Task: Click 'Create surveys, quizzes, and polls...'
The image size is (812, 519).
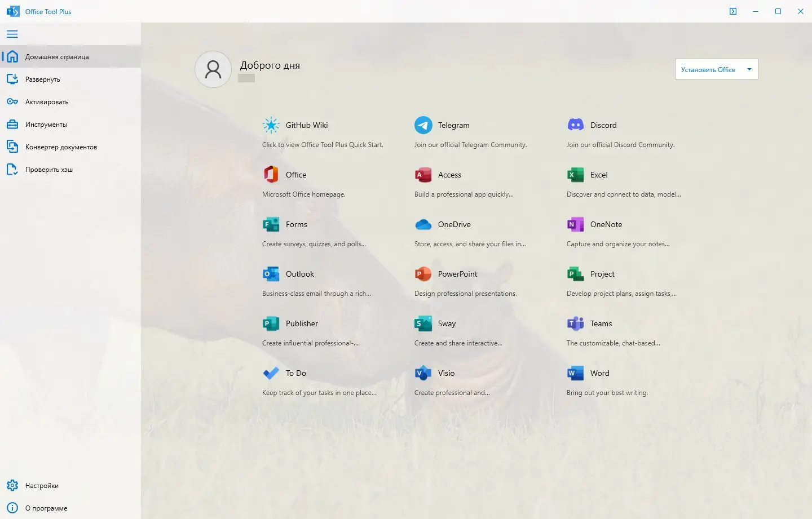Action: [314, 244]
